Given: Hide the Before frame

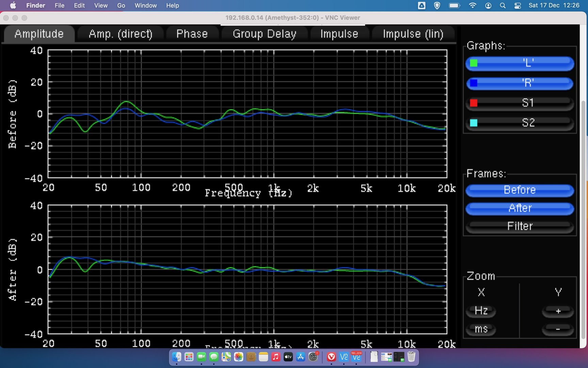Looking at the screenshot, I should pos(520,190).
